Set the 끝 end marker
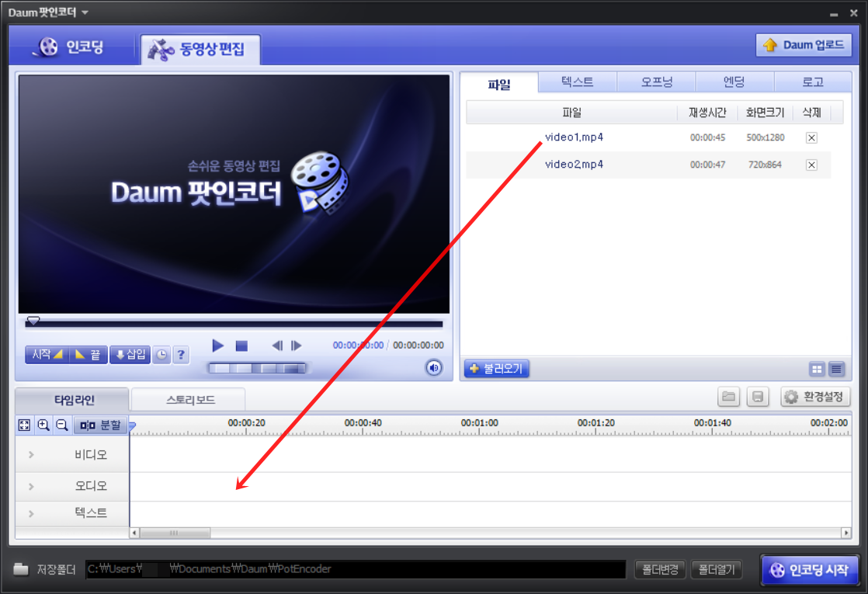This screenshot has width=868, height=594. pyautogui.click(x=88, y=354)
